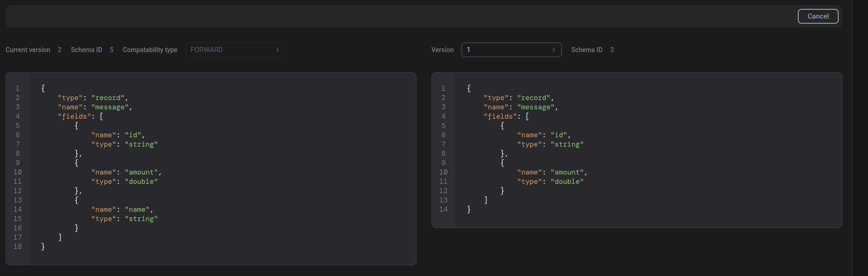Open the Version dropdown showing 1
Image resolution: width=868 pixels, height=276 pixels.
pos(511,50)
